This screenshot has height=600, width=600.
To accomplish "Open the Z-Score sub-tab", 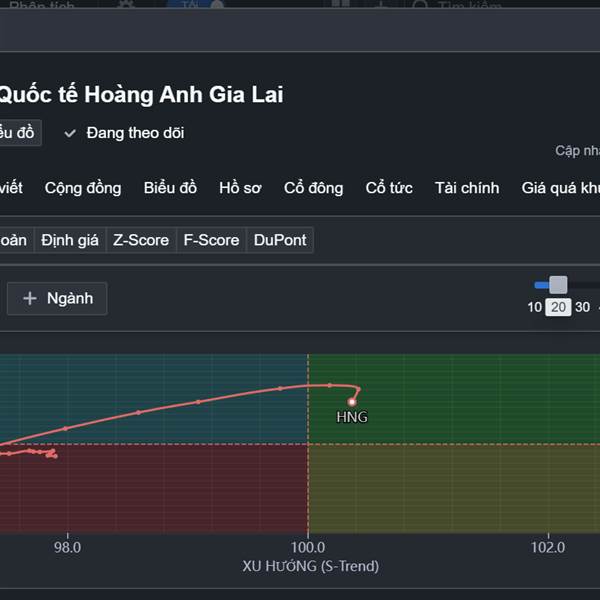I will click(x=141, y=240).
